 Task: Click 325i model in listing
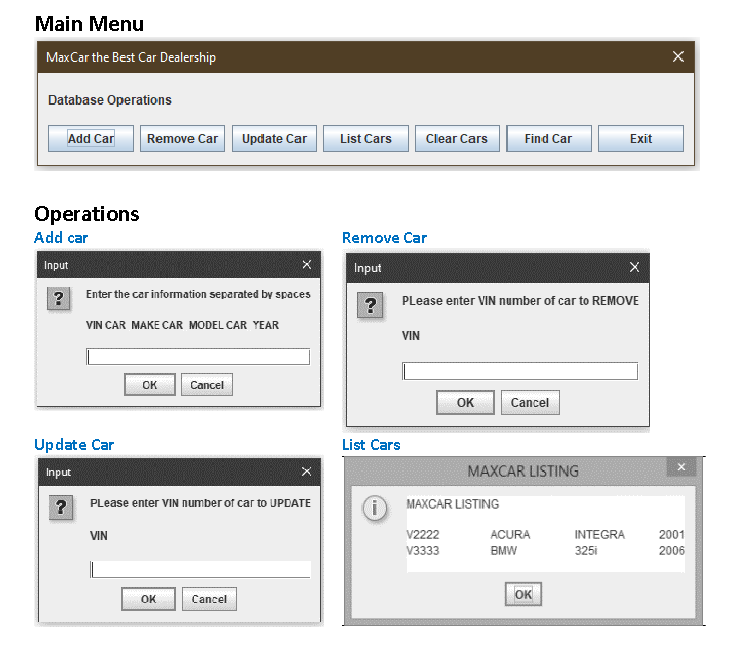[x=586, y=551]
